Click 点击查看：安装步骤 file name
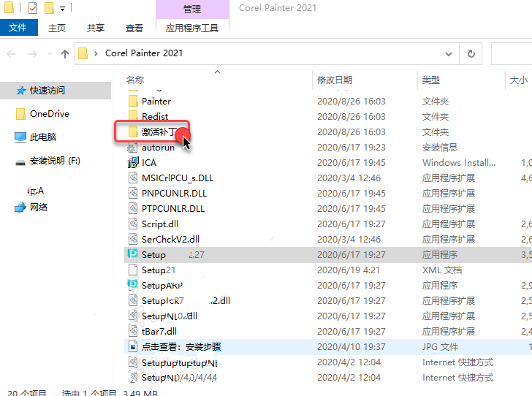Image resolution: width=532 pixels, height=396 pixels. (181, 347)
